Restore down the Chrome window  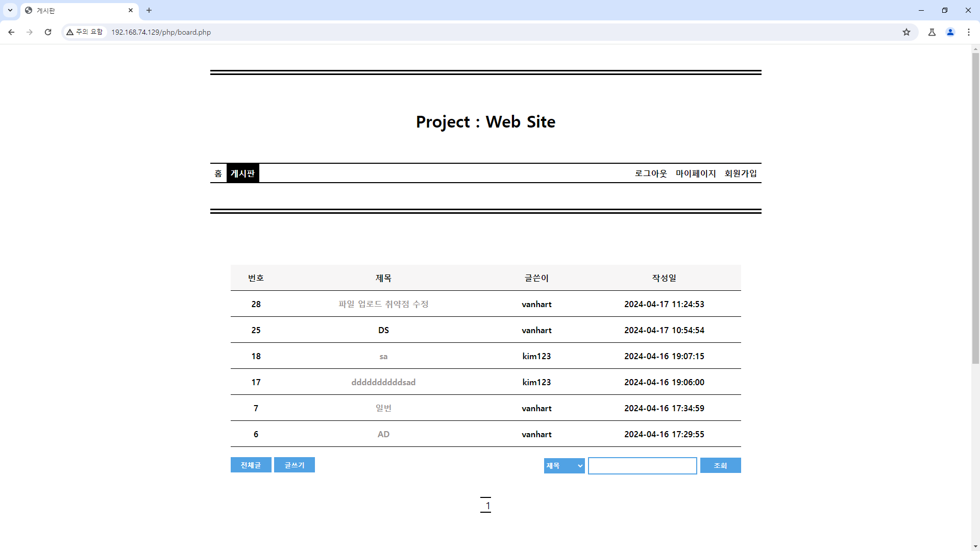tap(945, 10)
